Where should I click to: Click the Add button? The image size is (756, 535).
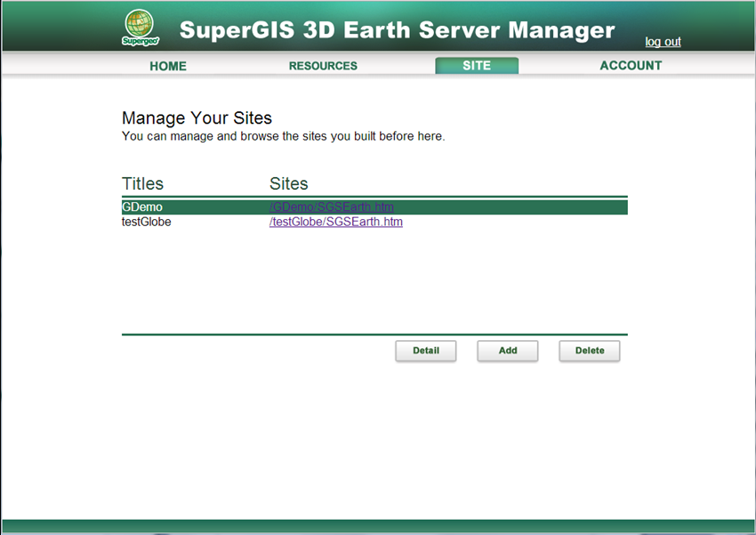(508, 351)
